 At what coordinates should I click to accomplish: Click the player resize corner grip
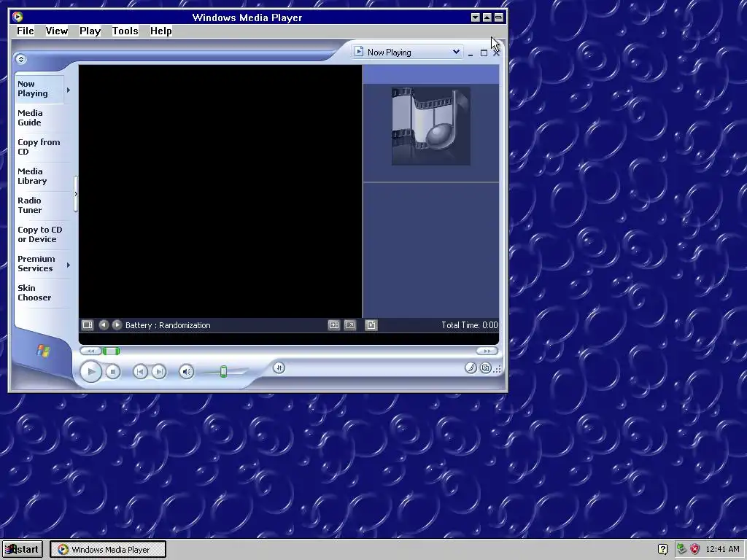point(498,369)
